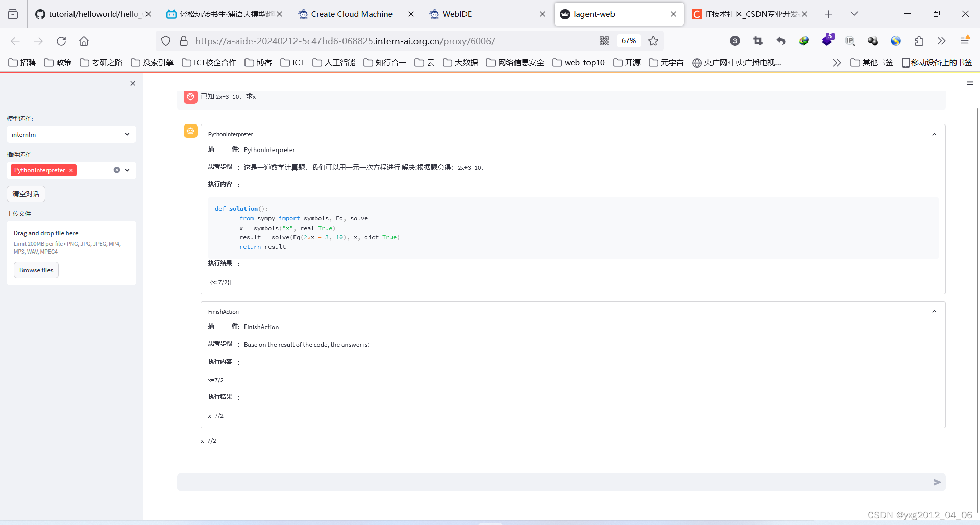Screen dimensions: 980x525
Task: Close the lagent-web tab
Action: [673, 14]
